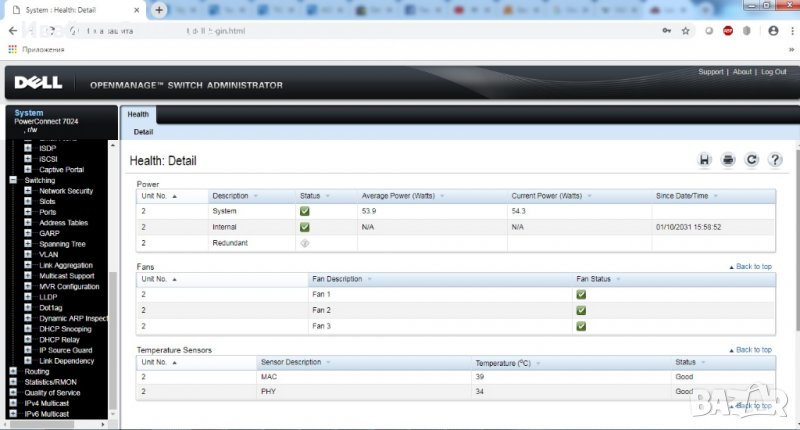Image resolution: width=800 pixels, height=430 pixels.
Task: Refresh the health data
Action: click(751, 160)
